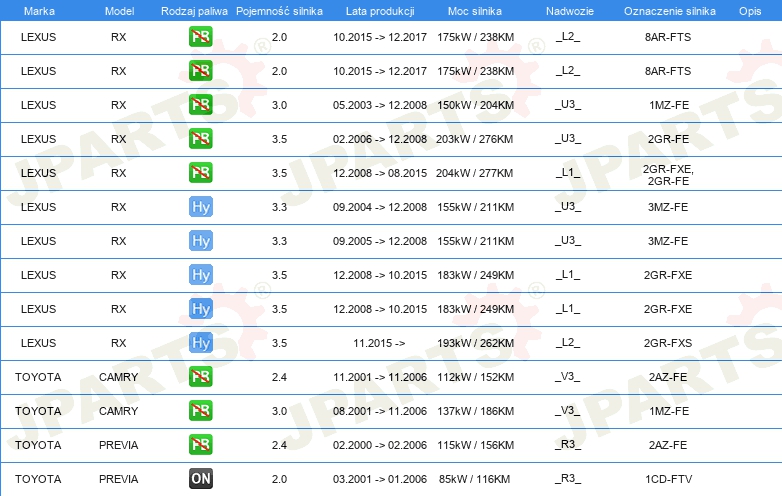
Task: Click the '2GR-FXE, 2GR-FE' engine code cell
Action: click(668, 175)
